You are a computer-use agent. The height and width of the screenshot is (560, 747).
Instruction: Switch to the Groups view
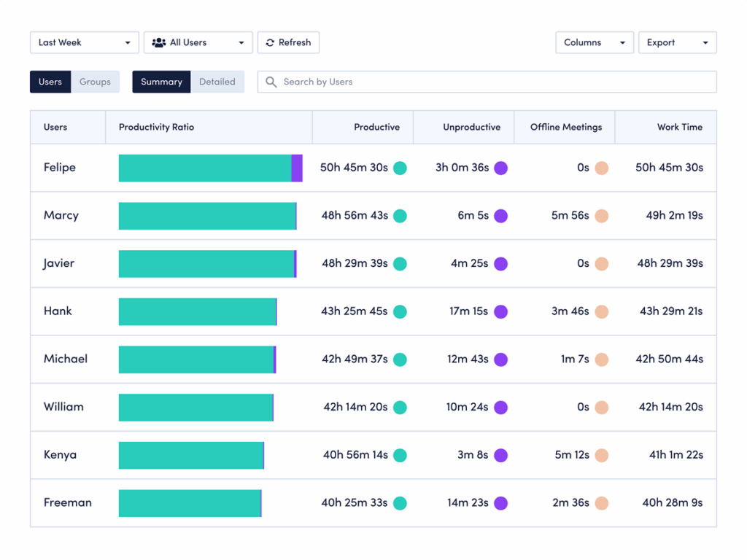pos(96,82)
